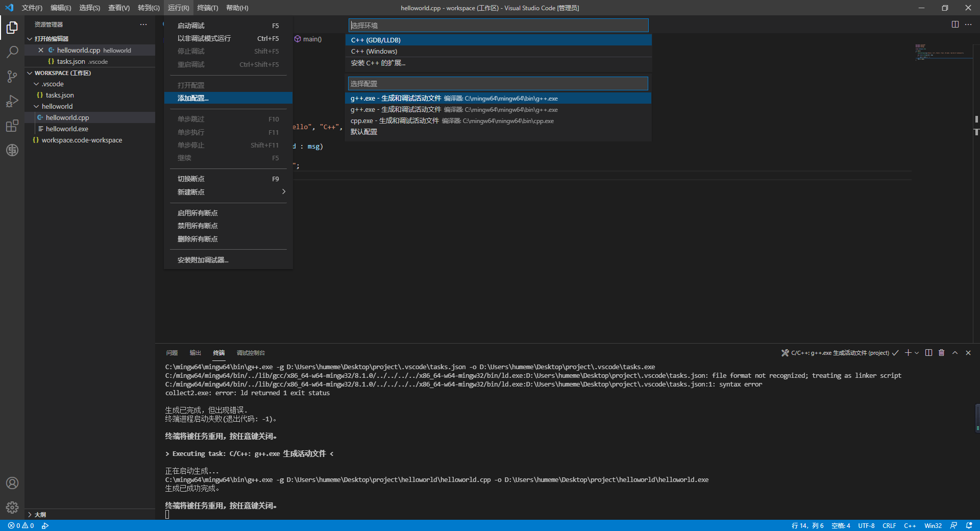Open the 编辑(E) menu
This screenshot has width=980, height=531.
[x=61, y=8]
